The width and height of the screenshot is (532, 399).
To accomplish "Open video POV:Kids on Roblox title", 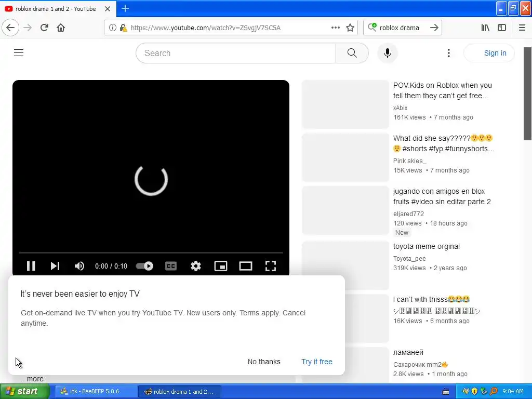I will tap(442, 90).
